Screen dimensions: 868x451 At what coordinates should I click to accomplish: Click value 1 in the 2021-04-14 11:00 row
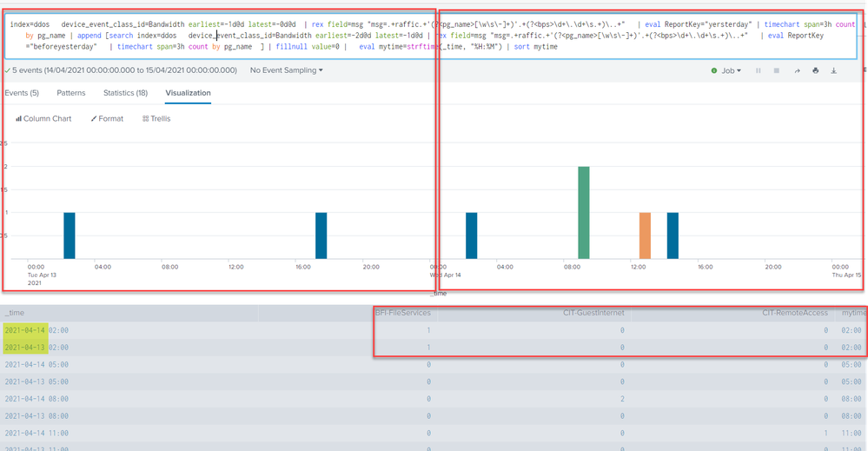(826, 434)
